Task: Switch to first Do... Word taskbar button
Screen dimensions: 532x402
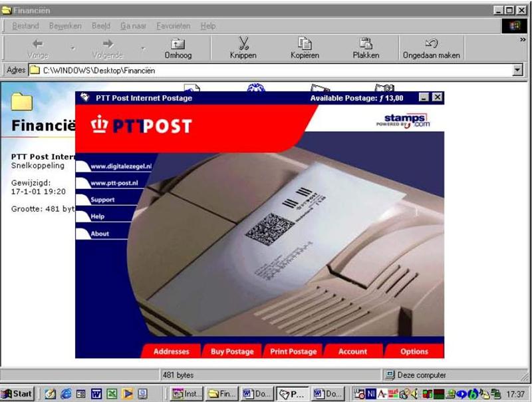Action: pyautogui.click(x=257, y=394)
